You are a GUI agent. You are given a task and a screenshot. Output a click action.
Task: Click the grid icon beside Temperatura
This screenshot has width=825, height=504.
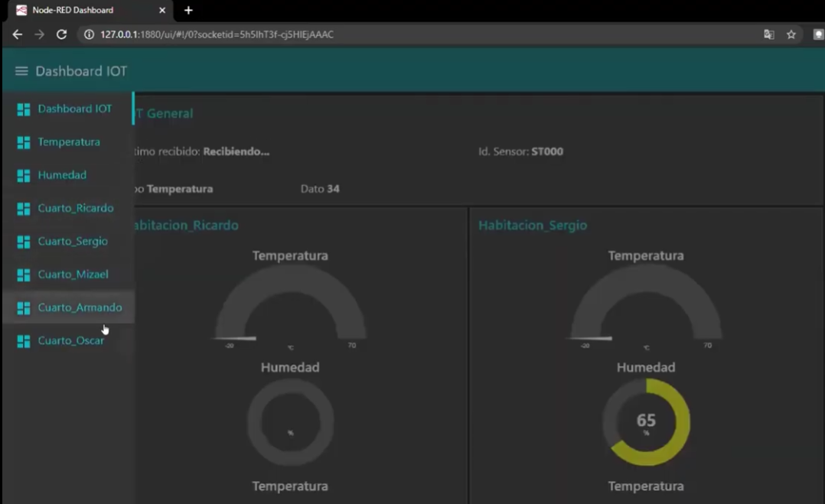point(24,142)
